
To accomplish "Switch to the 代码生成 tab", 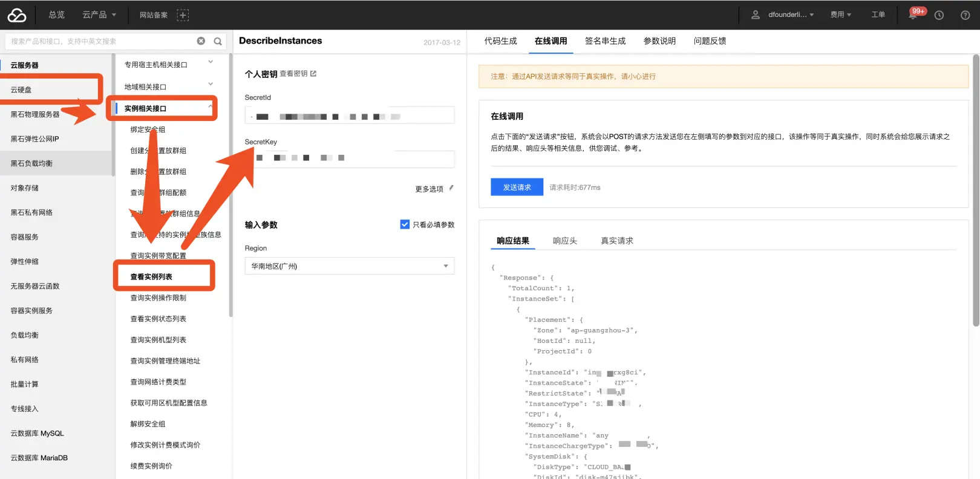I will [500, 41].
